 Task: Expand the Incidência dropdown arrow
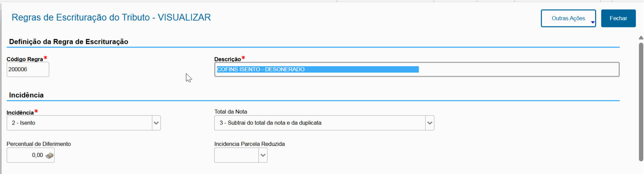click(x=156, y=123)
